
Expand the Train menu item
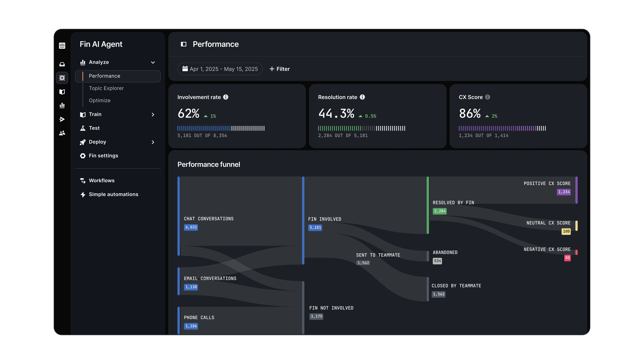pyautogui.click(x=153, y=114)
